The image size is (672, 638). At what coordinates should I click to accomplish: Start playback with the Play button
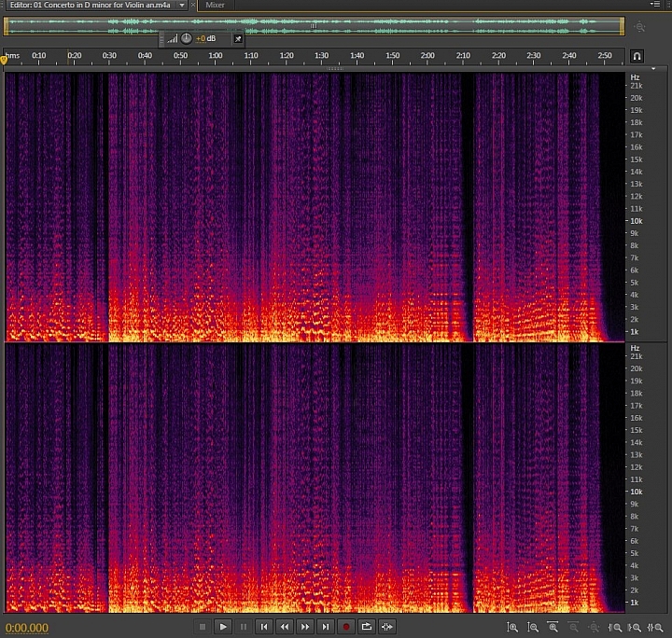pyautogui.click(x=223, y=627)
